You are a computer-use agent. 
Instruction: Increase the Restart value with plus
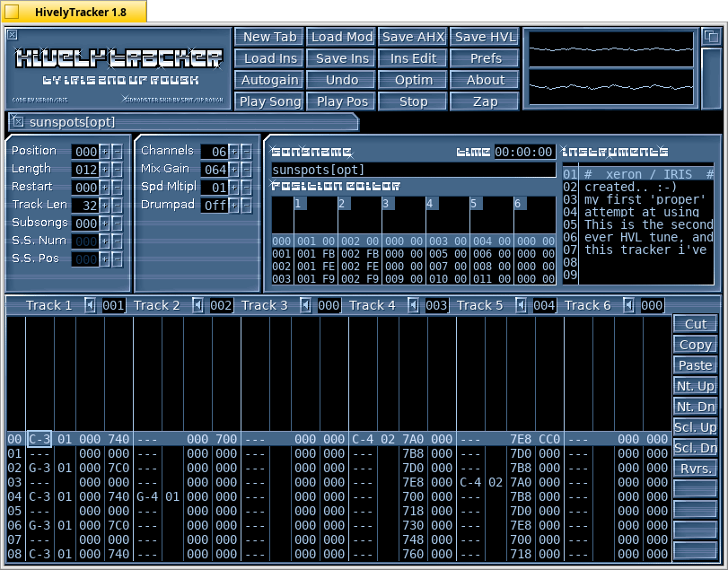[104, 188]
